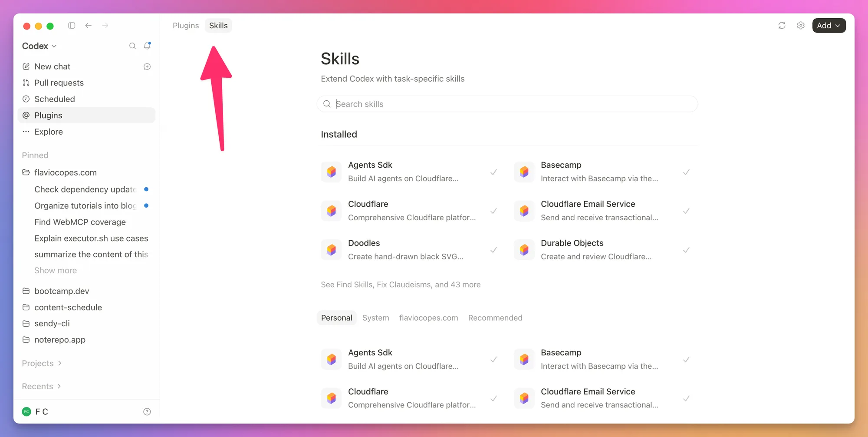Image resolution: width=868 pixels, height=437 pixels.
Task: Click the sendy-cli folder icon
Action: 26,324
